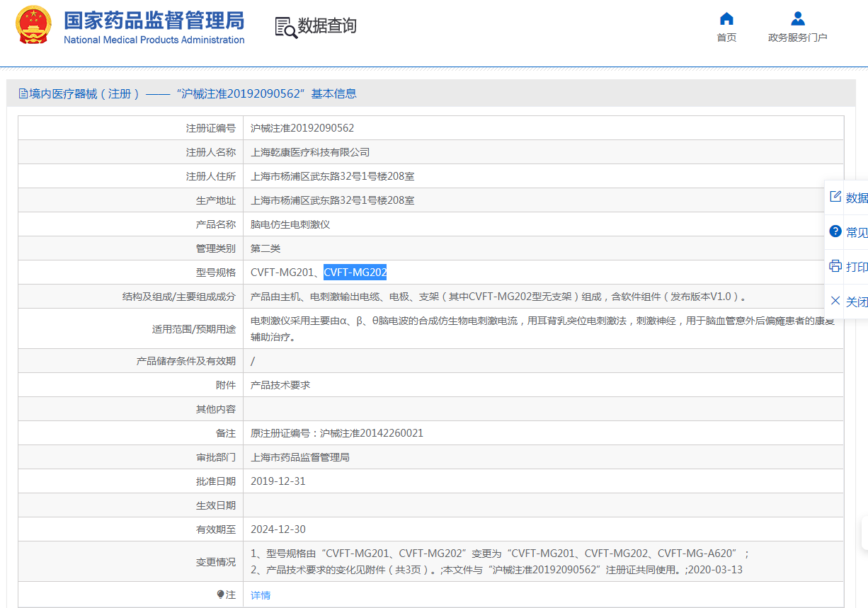Click the address in the 生产地址 row
Screen dimensions: 868x608
(x=333, y=200)
